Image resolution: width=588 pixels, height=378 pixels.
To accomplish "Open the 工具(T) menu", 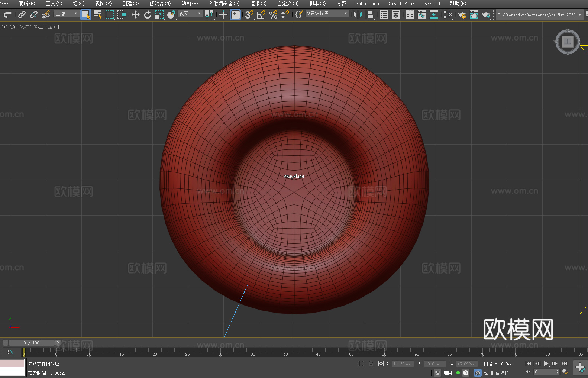I will 54,3.
